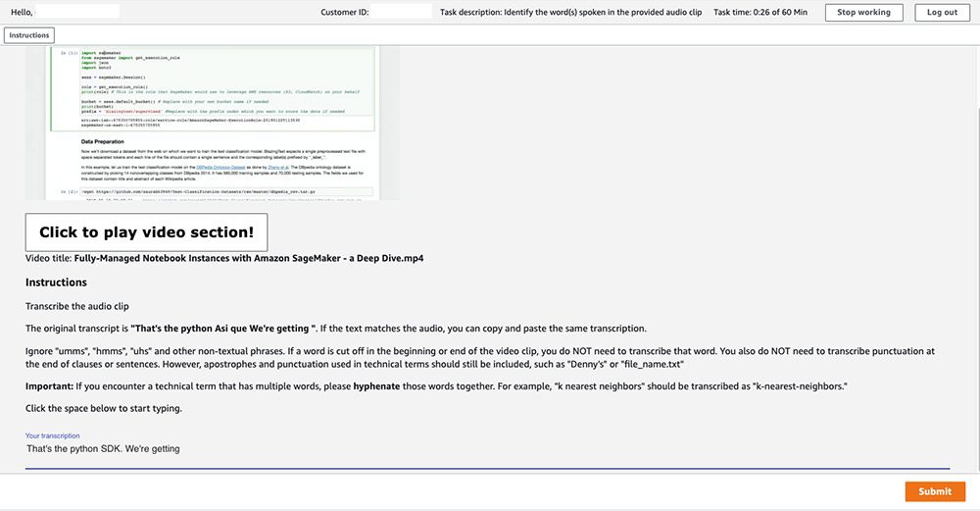Click the video title file name text
Image resolution: width=980 pixels, height=511 pixels.
pyautogui.click(x=249, y=258)
